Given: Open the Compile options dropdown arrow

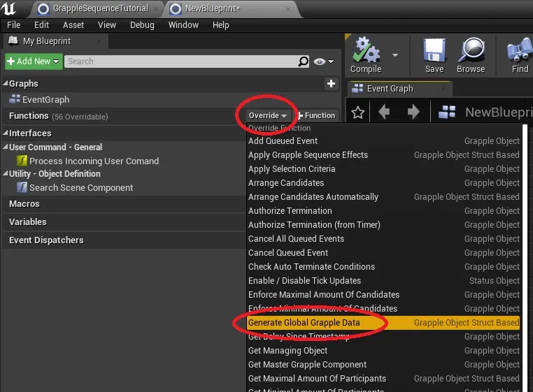Looking at the screenshot, I should tap(395, 55).
